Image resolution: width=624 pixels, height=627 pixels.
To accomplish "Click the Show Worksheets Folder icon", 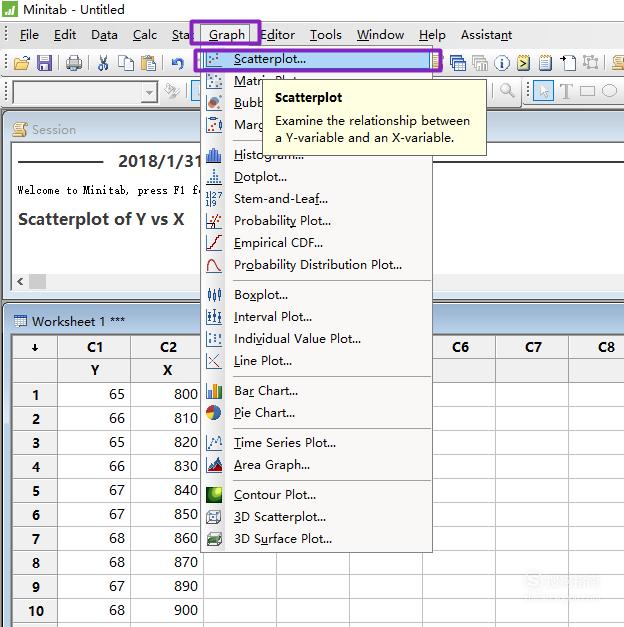I will pos(458,63).
